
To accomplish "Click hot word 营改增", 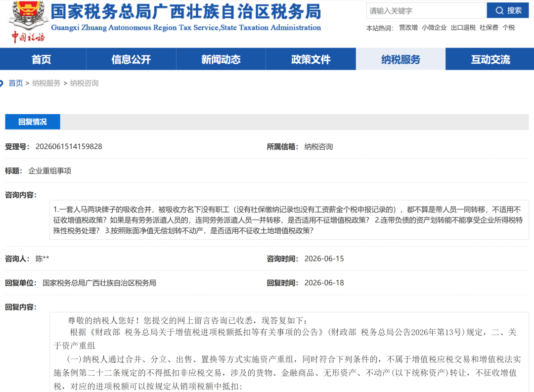I will (408, 28).
